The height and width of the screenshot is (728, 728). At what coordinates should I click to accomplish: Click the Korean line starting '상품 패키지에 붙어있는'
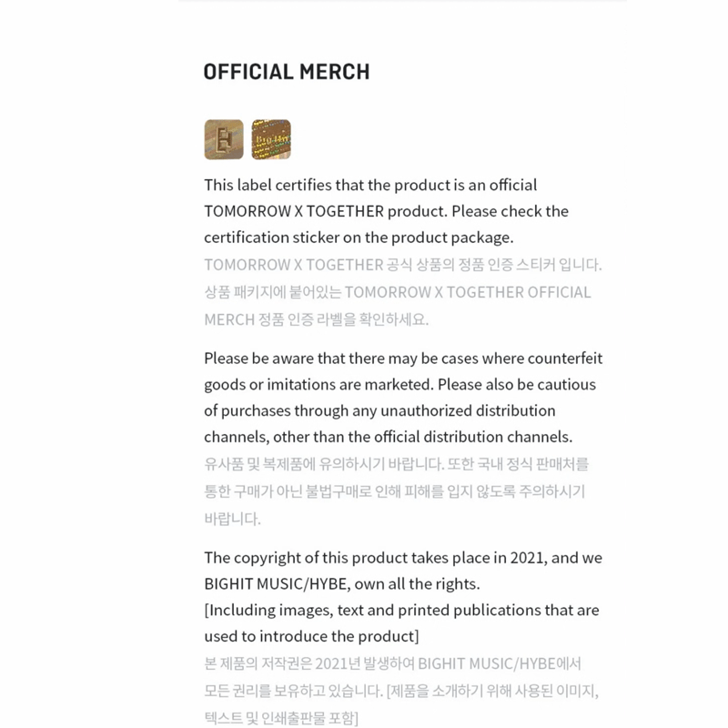pos(397,292)
